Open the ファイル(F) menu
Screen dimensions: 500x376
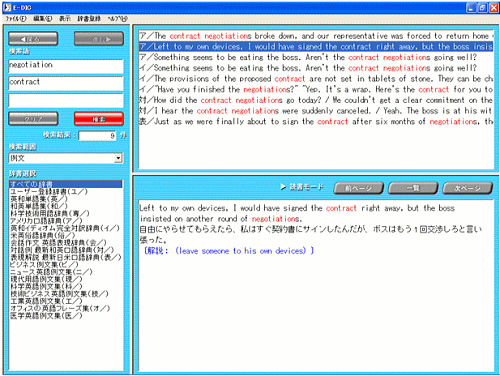pyautogui.click(x=16, y=18)
